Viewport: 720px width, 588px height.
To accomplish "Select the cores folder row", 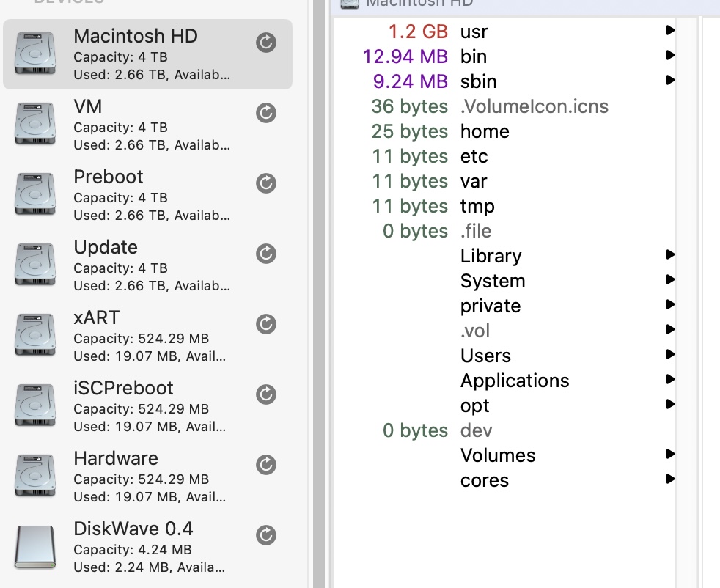I will (504, 480).
